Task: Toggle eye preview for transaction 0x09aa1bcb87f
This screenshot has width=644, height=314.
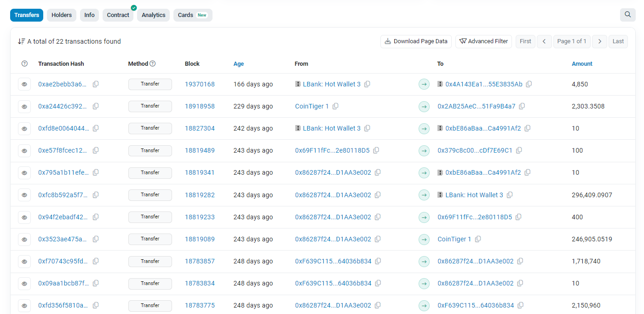Action: 24,283
